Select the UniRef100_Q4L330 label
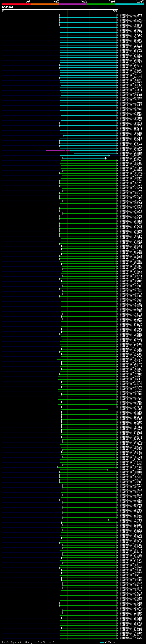The height and width of the screenshot is (644, 146). point(131,555)
